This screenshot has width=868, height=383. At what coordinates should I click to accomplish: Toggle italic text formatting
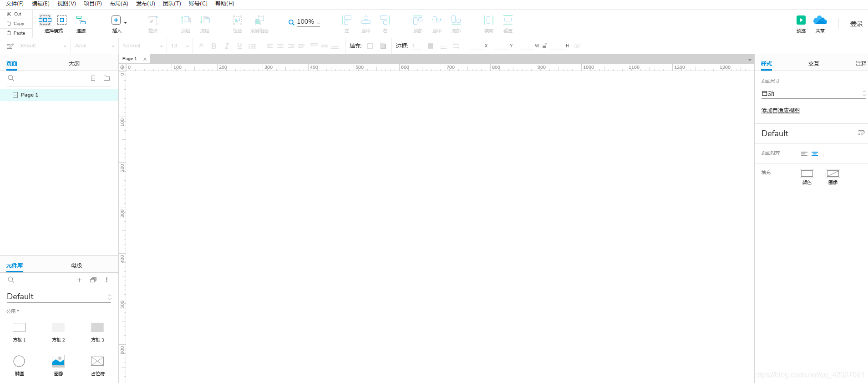[227, 46]
